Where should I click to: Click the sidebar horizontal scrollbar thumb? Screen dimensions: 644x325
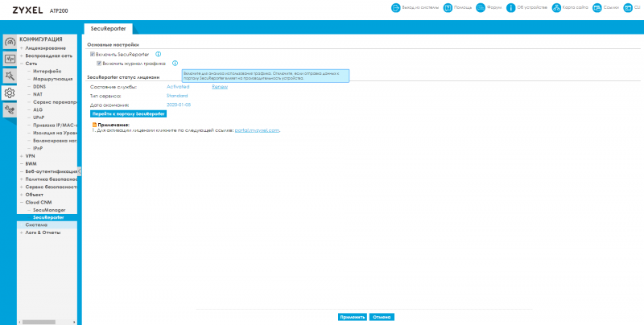click(39, 322)
